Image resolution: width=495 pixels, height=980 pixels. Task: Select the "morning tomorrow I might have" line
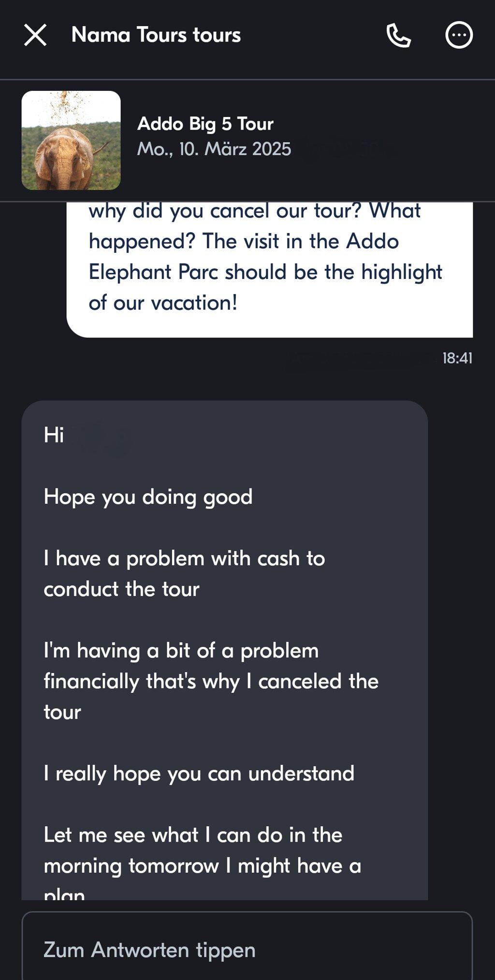point(203,866)
